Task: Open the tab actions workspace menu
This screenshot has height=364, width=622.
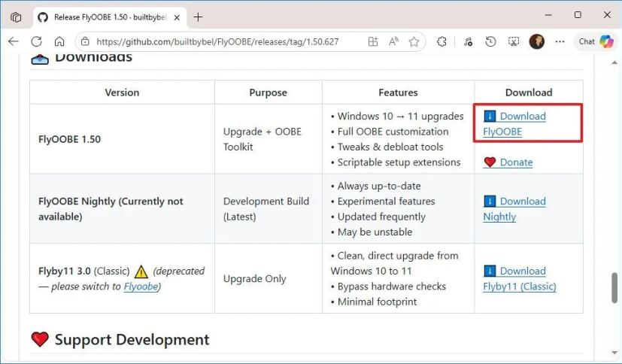Action: [x=16, y=17]
